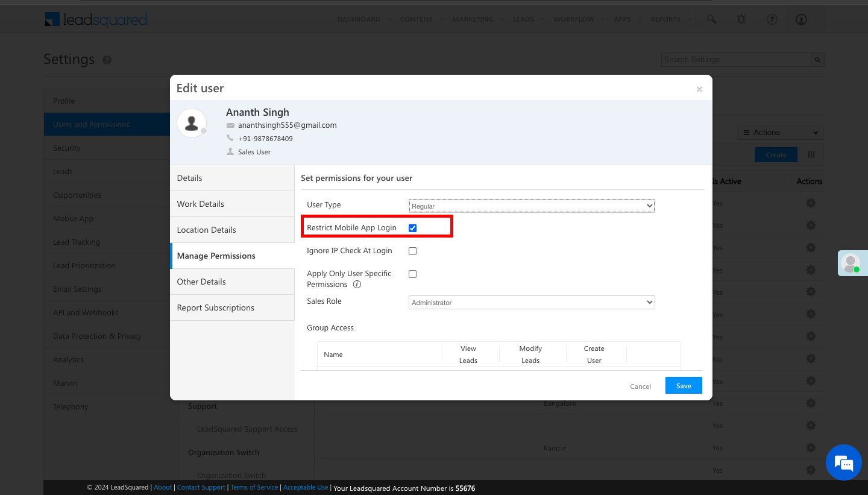Click the LeadSquared logo
Viewport: 868px width, 495px height.
coord(96,20)
